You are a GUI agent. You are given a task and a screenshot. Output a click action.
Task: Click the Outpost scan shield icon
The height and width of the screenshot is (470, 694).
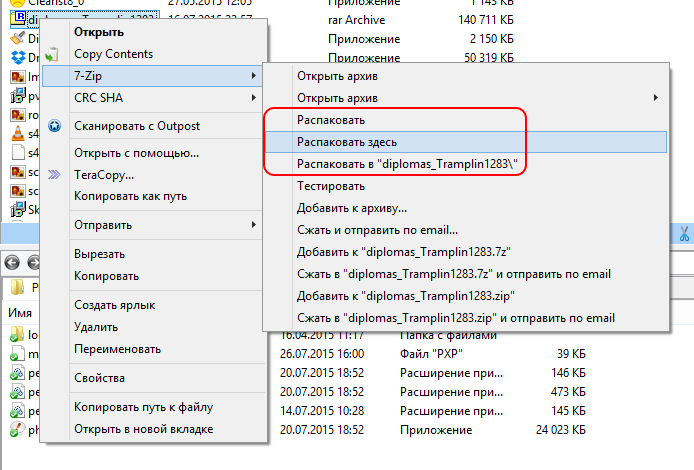[x=54, y=126]
